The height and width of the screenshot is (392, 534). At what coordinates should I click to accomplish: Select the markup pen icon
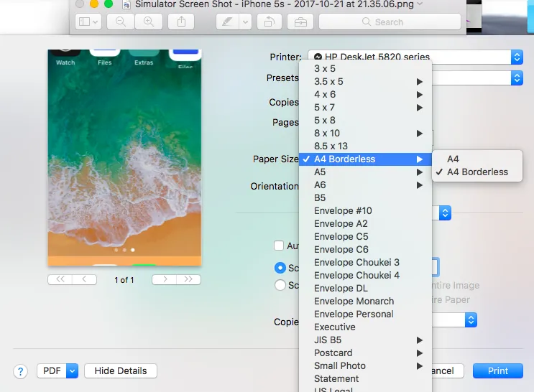(227, 22)
